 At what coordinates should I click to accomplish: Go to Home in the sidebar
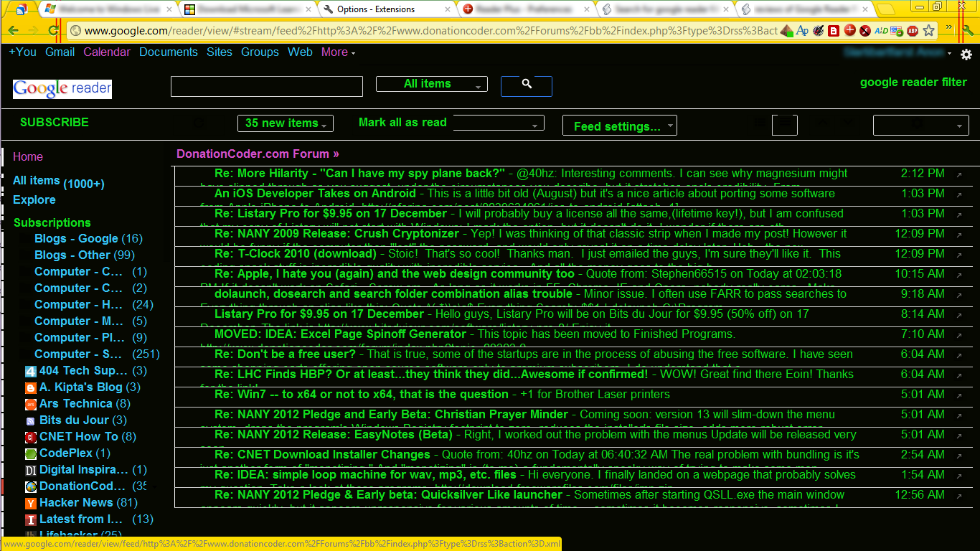tap(28, 157)
